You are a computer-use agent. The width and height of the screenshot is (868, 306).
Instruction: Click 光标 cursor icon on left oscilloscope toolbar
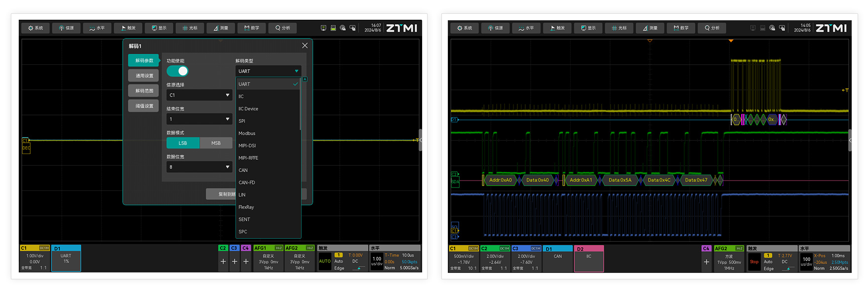point(189,28)
